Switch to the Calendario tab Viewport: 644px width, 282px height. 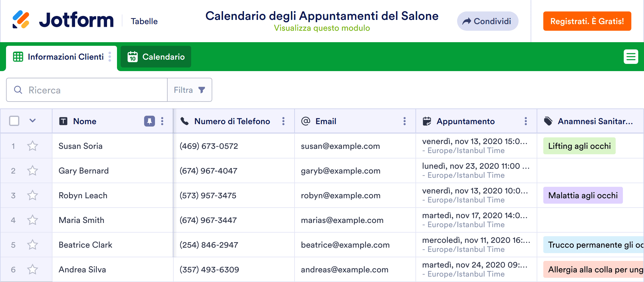156,57
